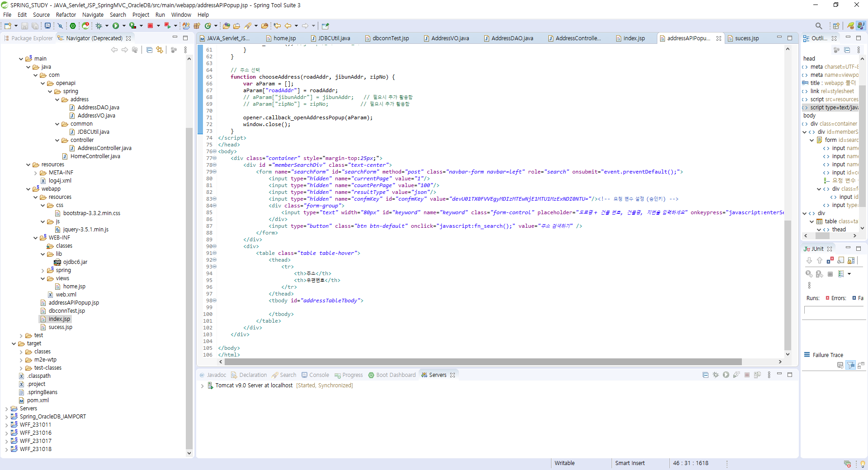Toggle fold marker at line 91 table
This screenshot has width=868, height=470.
pos(215,253)
